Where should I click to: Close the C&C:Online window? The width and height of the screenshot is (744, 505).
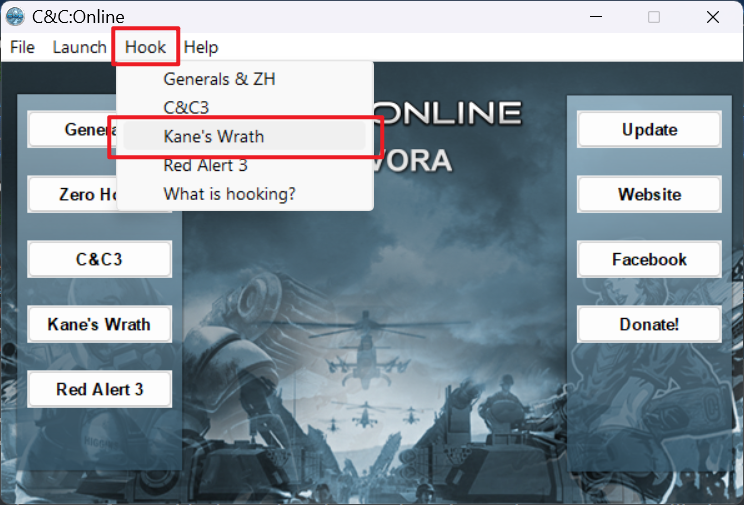click(712, 17)
